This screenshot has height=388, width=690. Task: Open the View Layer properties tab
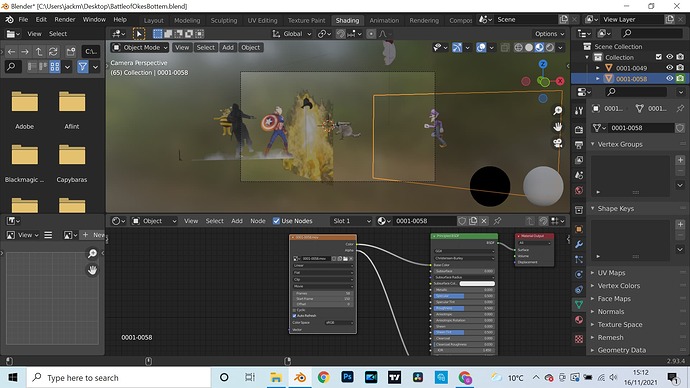tap(579, 160)
